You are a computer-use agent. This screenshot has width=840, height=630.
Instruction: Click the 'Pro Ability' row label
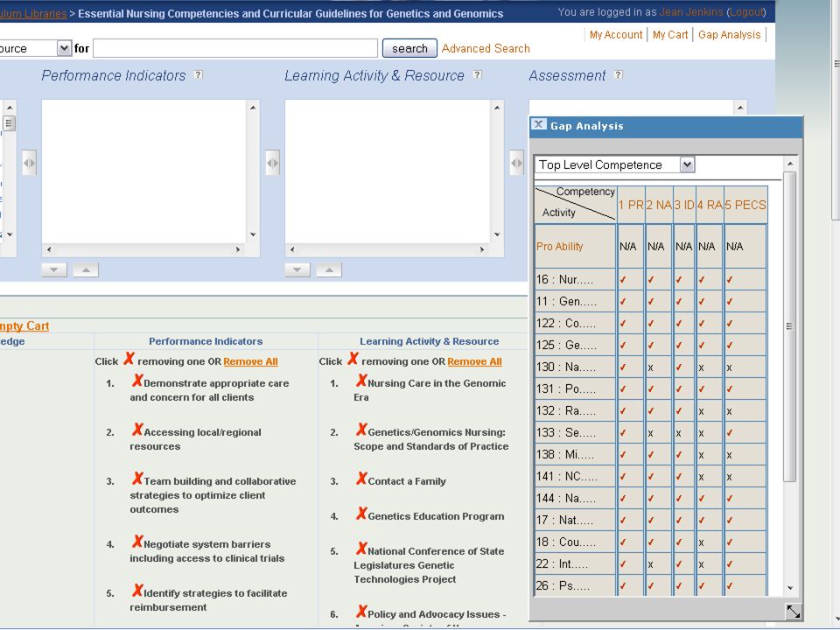(559, 247)
